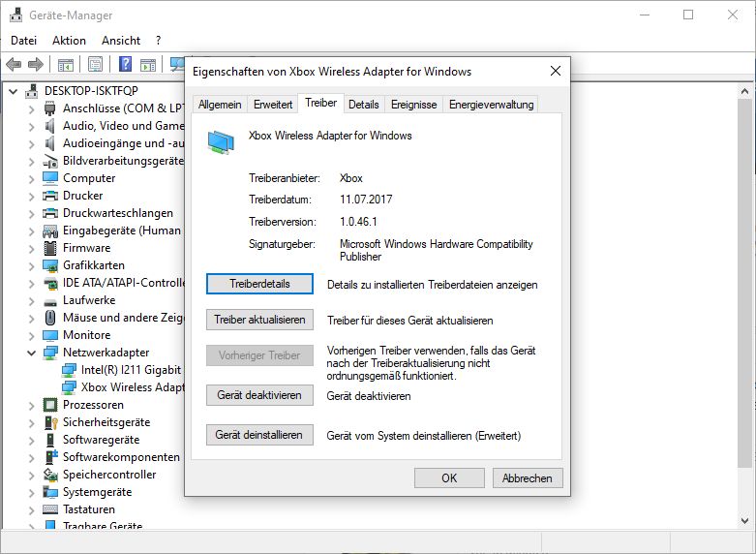Click the Intel(R) I211 Gigabit adapter icon

pos(69,370)
